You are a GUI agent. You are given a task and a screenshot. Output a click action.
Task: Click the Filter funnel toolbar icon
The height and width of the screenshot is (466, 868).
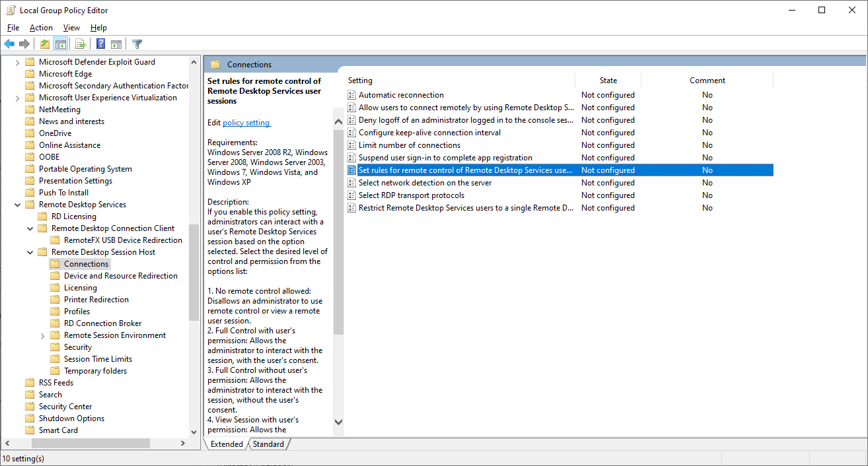[137, 44]
